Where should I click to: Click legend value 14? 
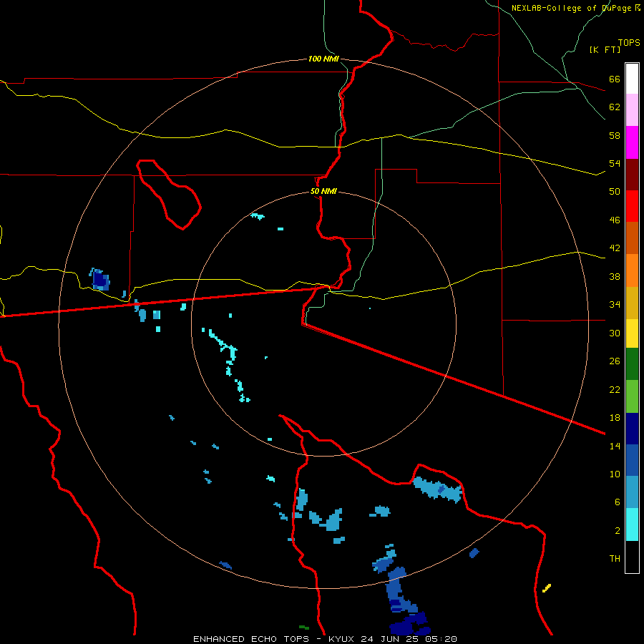pos(615,446)
